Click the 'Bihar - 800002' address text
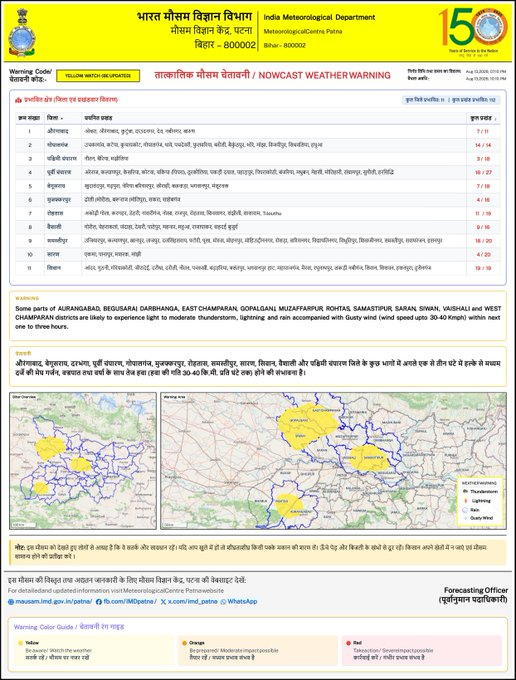516x680 pixels. pos(284,45)
